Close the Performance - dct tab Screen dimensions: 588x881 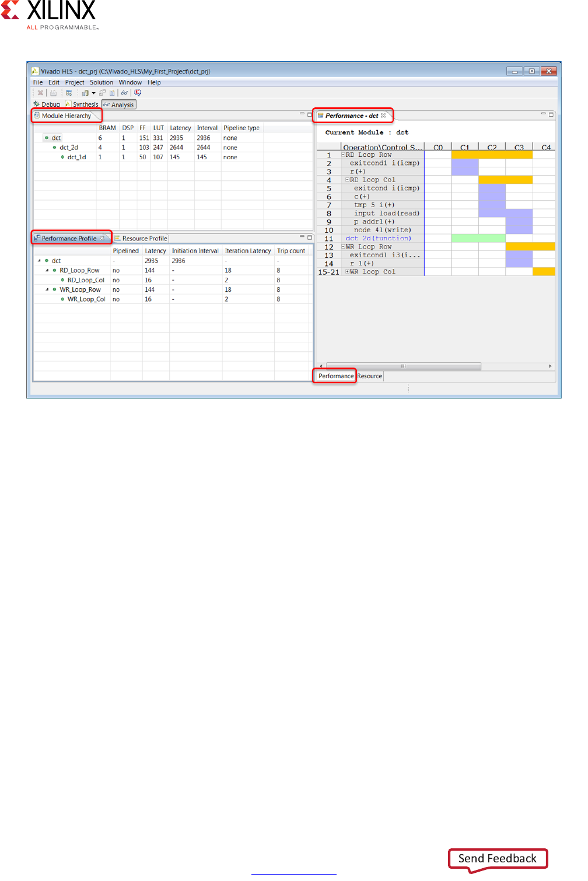coord(383,116)
